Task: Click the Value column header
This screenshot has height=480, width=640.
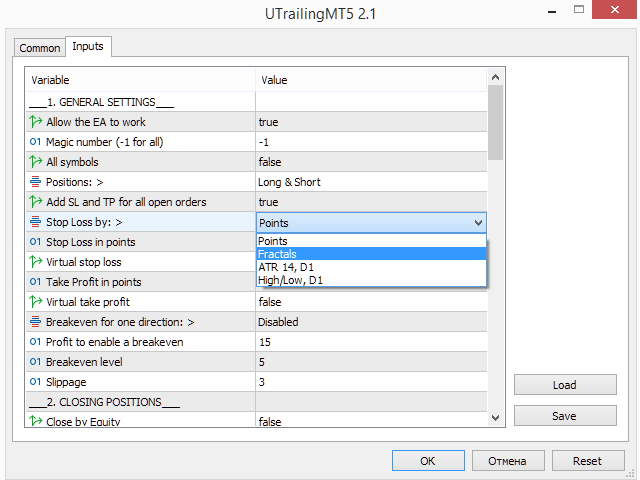Action: 371,80
